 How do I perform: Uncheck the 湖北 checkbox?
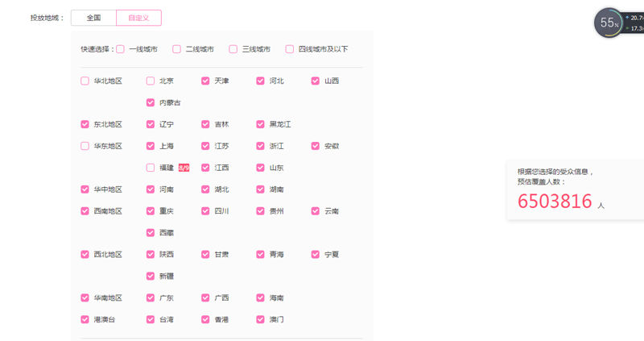pyautogui.click(x=205, y=189)
